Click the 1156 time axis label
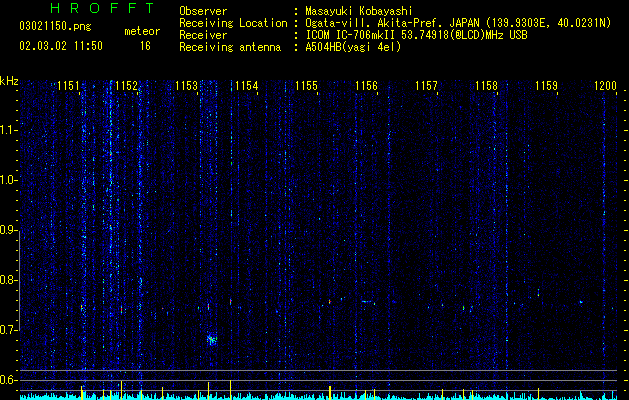629x400 pixels. tap(367, 86)
